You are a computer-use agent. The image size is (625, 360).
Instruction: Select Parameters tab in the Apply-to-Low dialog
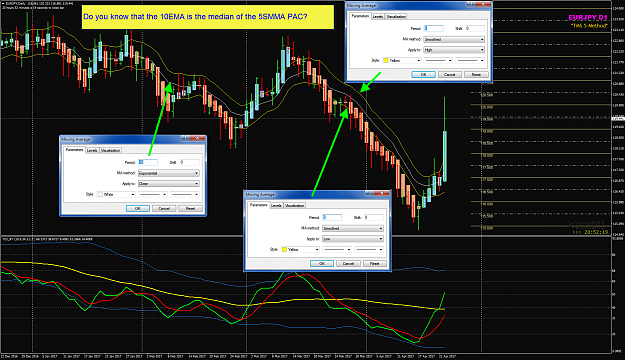259,205
